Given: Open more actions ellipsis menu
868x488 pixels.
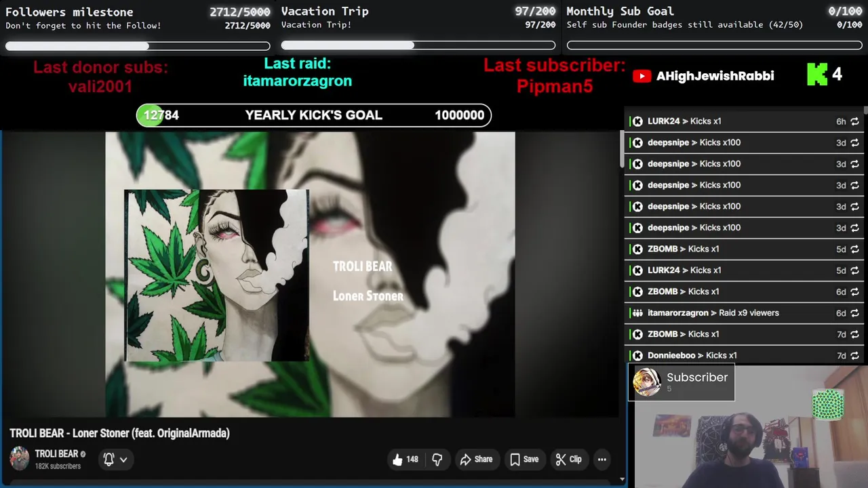Looking at the screenshot, I should [x=601, y=460].
